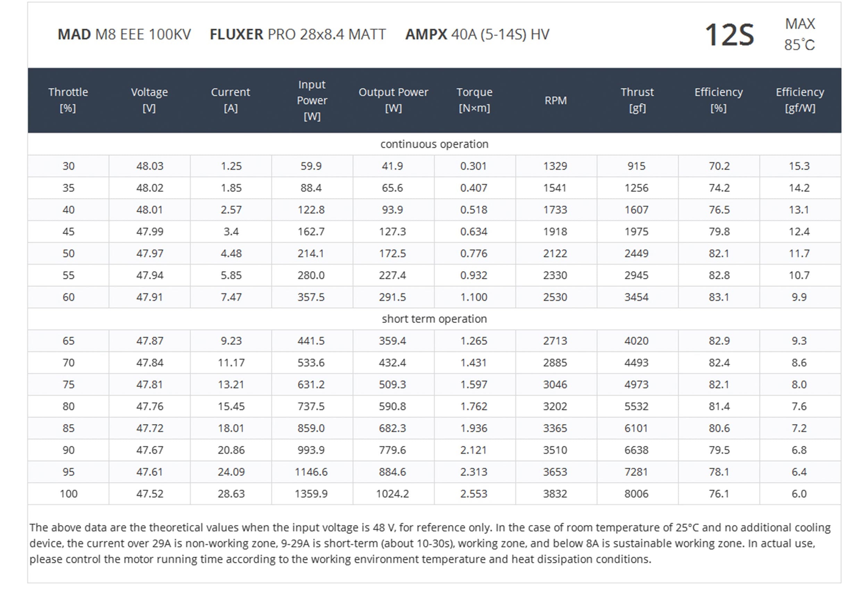Click the MAD M8 EEE 100KV title

[124, 34]
